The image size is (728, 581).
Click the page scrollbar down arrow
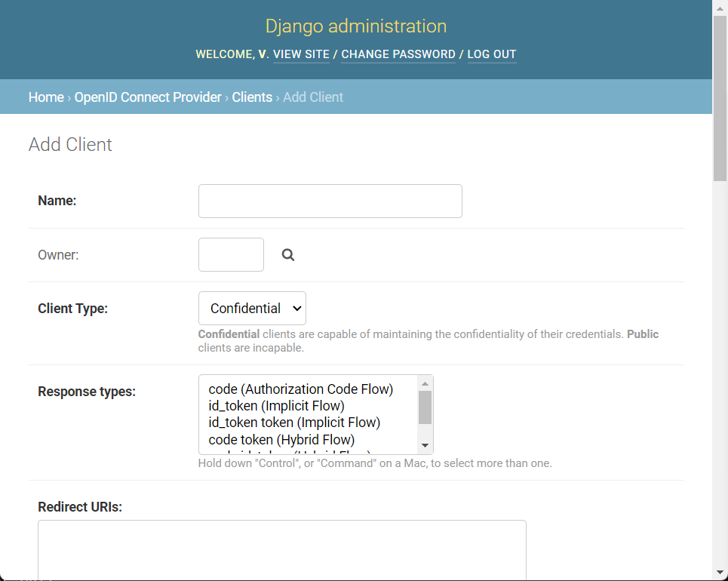click(x=720, y=573)
